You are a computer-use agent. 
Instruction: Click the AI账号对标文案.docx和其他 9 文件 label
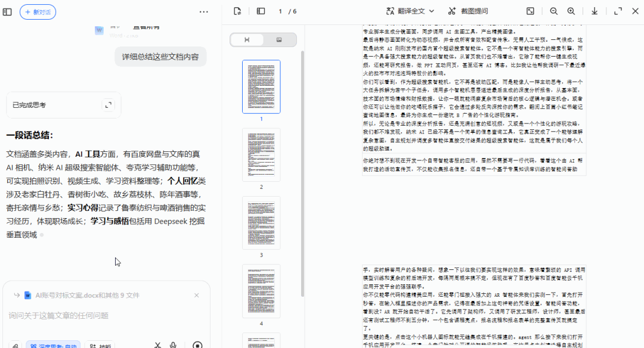88,295
